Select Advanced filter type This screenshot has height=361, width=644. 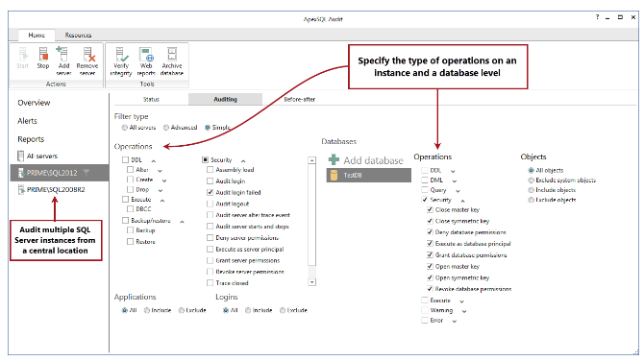coord(166,128)
